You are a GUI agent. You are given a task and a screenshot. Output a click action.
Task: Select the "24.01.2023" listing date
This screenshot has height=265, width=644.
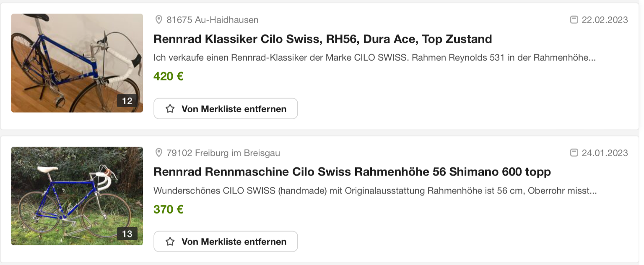coord(605,153)
